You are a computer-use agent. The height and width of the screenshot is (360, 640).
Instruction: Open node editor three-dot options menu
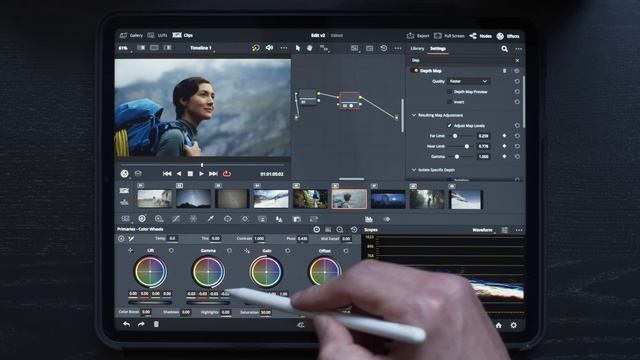coord(398,48)
